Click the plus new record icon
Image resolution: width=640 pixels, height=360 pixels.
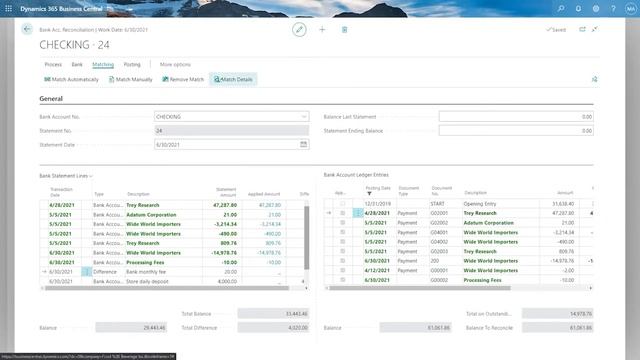click(322, 29)
